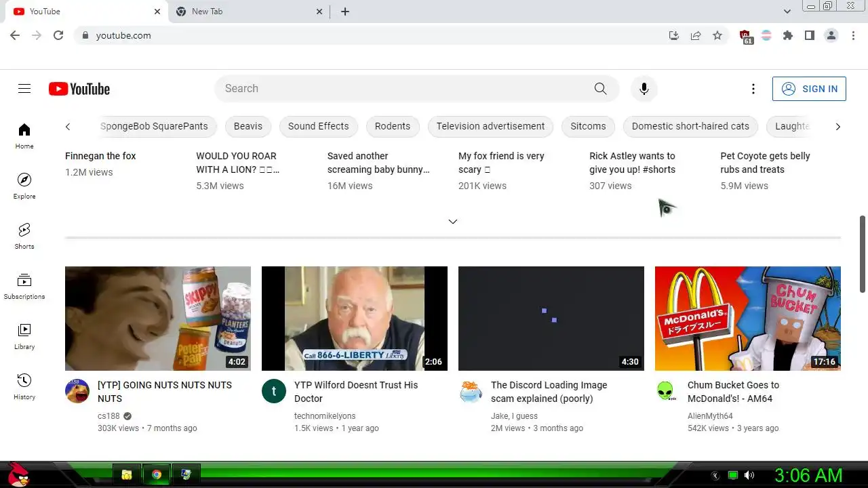
Task: Click the Chrome taskbar icon
Action: pyautogui.click(x=157, y=475)
